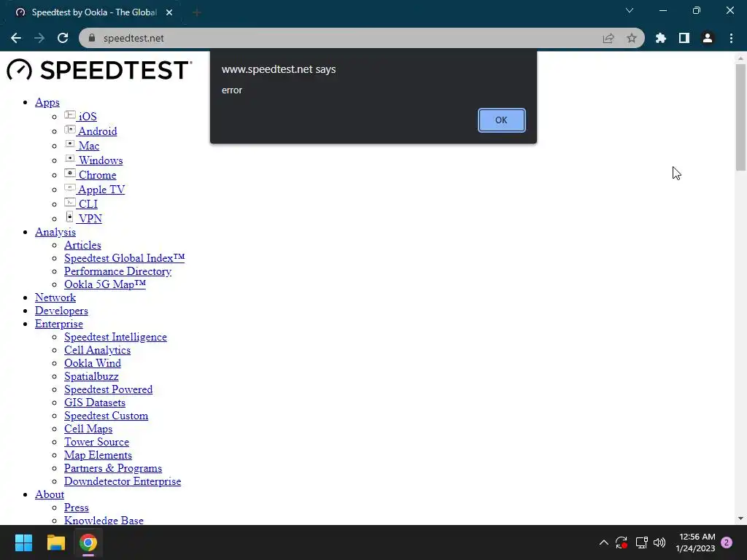Open notifications badge showing 2
The height and width of the screenshot is (560, 747).
click(727, 542)
